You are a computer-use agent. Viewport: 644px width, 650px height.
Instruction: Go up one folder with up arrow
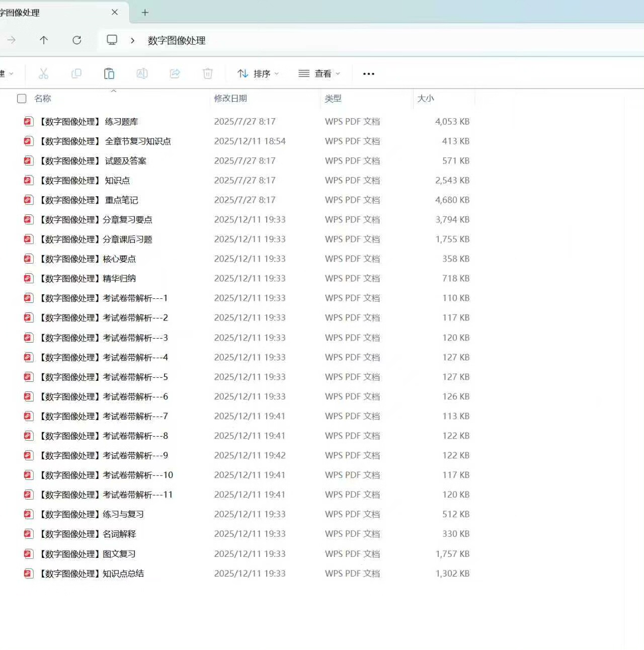[x=44, y=40]
